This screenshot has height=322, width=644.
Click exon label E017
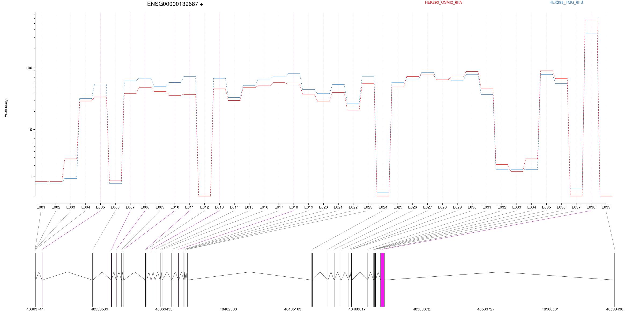(279, 207)
